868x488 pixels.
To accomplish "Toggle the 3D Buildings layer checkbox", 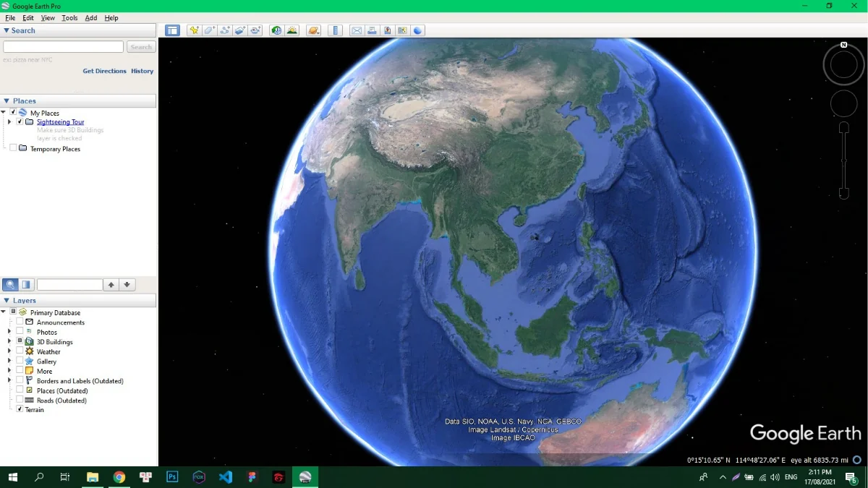I will (20, 341).
